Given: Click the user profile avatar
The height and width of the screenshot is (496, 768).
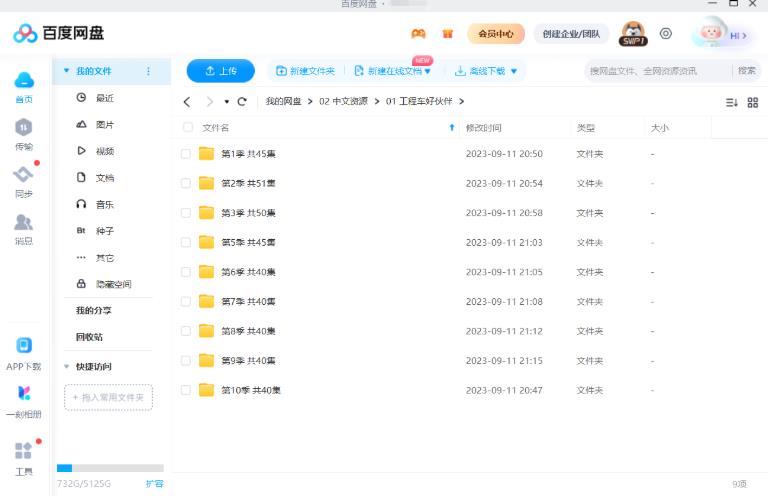Looking at the screenshot, I should click(711, 32).
